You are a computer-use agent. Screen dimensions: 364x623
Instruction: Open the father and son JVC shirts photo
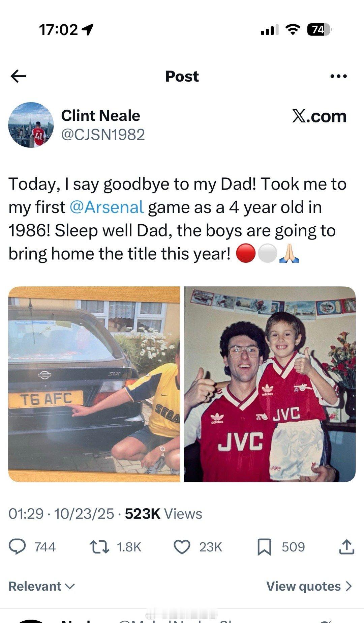coord(270,384)
